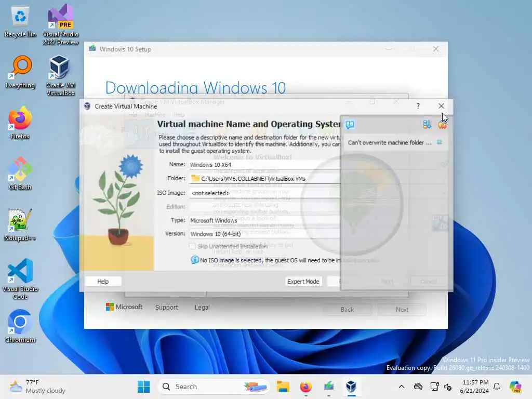Show hidden system tray icons
The width and height of the screenshot is (532, 399).
tap(402, 387)
